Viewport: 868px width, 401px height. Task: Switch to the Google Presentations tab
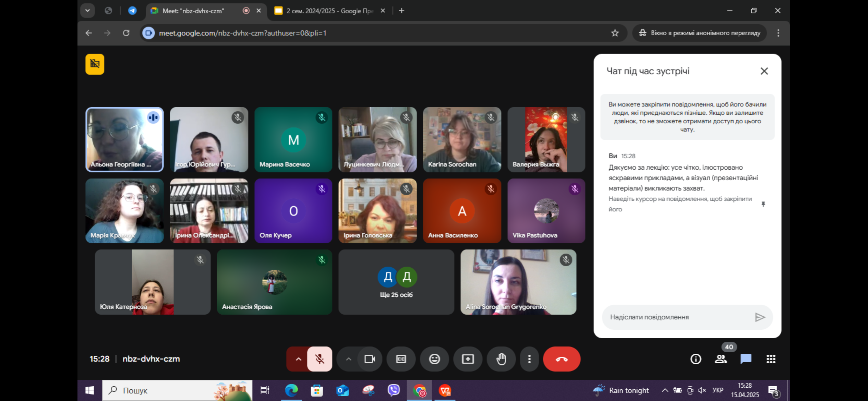329,11
